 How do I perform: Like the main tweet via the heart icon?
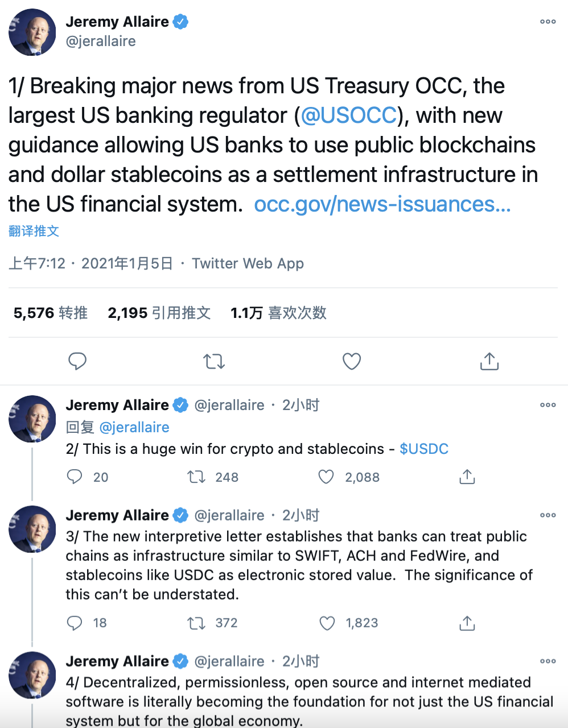pos(351,361)
